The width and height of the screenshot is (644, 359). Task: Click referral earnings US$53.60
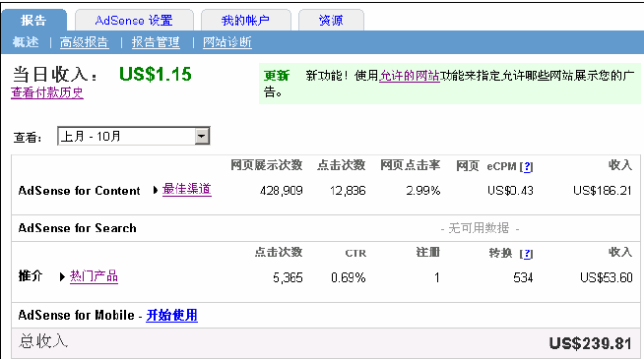click(607, 277)
